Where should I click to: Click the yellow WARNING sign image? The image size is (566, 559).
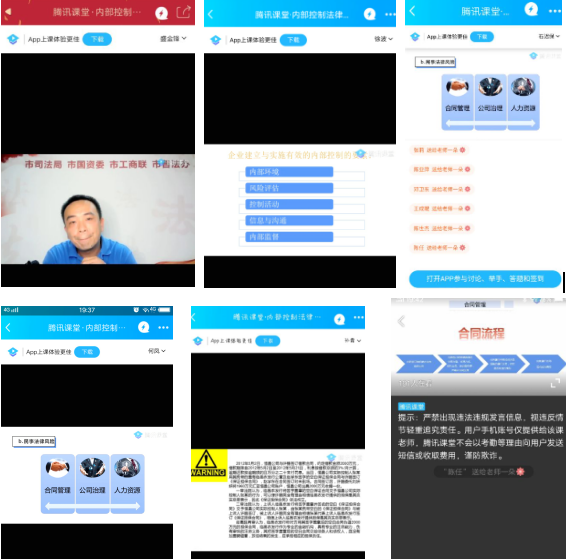[209, 465]
